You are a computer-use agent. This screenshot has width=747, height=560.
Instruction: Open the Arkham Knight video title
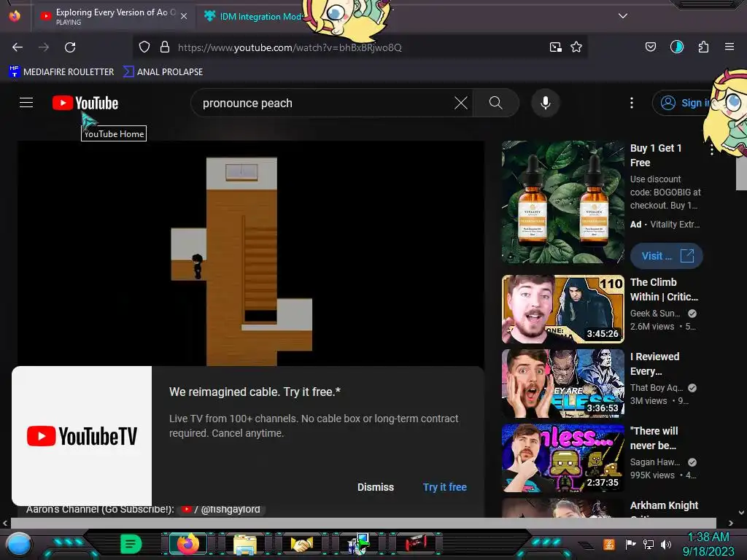(664, 505)
